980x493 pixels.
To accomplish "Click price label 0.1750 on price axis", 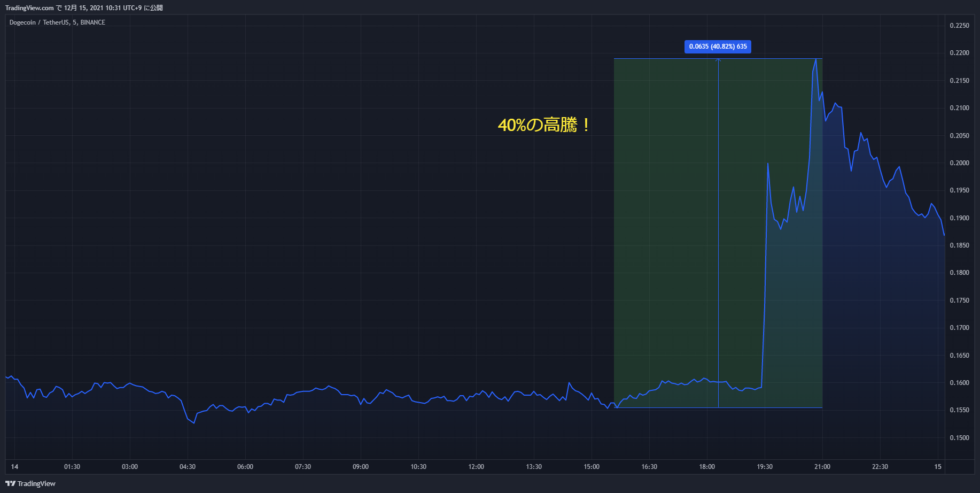I will [959, 301].
